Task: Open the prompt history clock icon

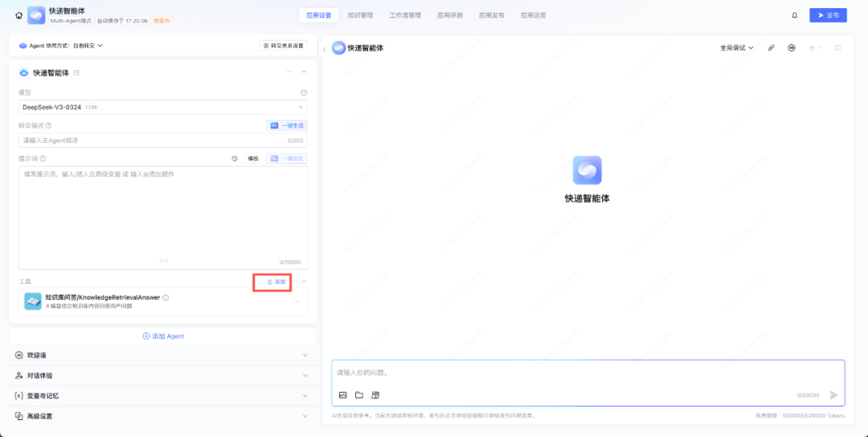Action: [x=235, y=159]
